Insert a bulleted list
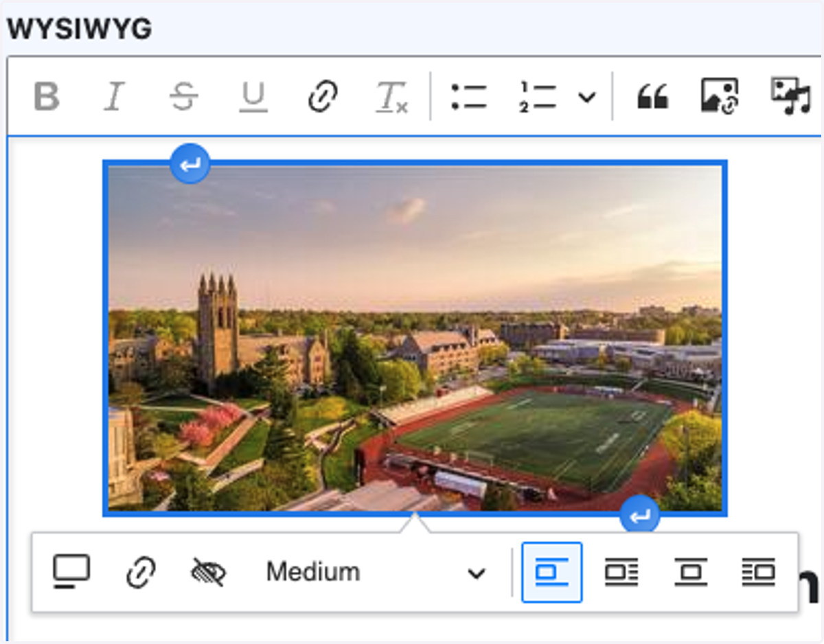Screen dimensions: 824x644 469,97
